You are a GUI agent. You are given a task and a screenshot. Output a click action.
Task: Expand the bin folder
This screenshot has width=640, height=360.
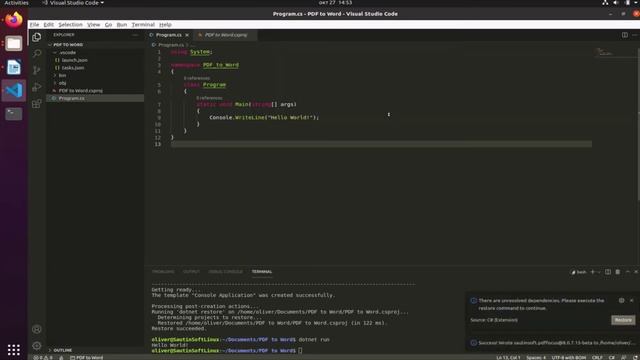pos(95,75)
